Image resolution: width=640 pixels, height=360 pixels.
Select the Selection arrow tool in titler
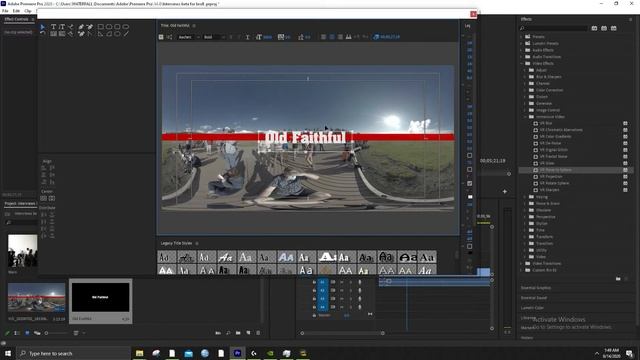click(43, 27)
